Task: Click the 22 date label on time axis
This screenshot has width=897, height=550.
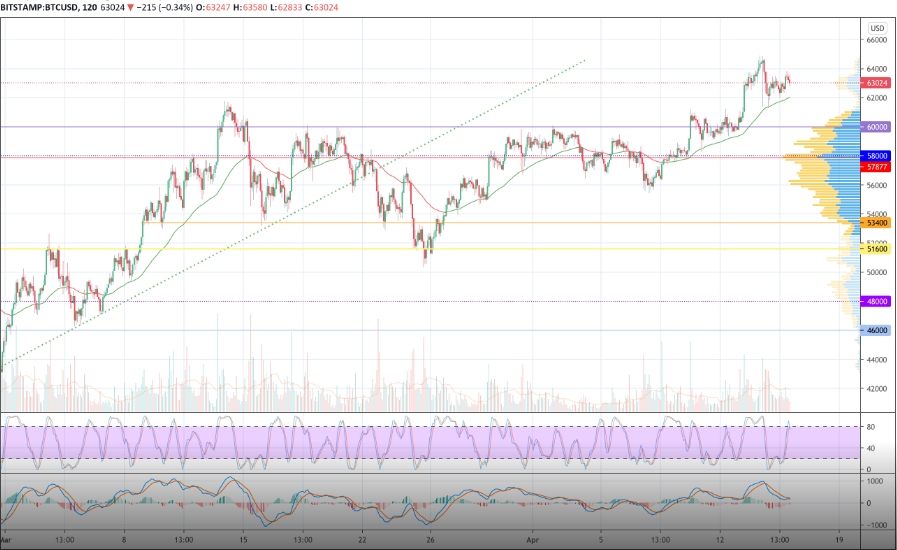Action: [x=364, y=537]
